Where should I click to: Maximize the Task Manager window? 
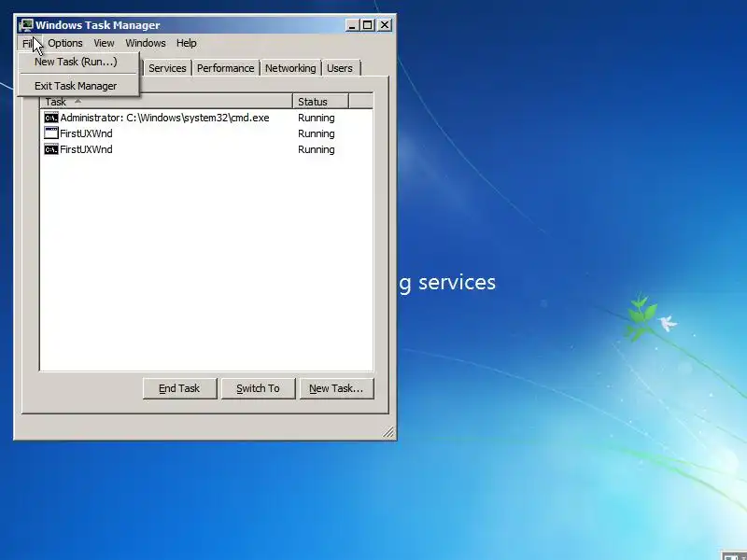pos(367,25)
